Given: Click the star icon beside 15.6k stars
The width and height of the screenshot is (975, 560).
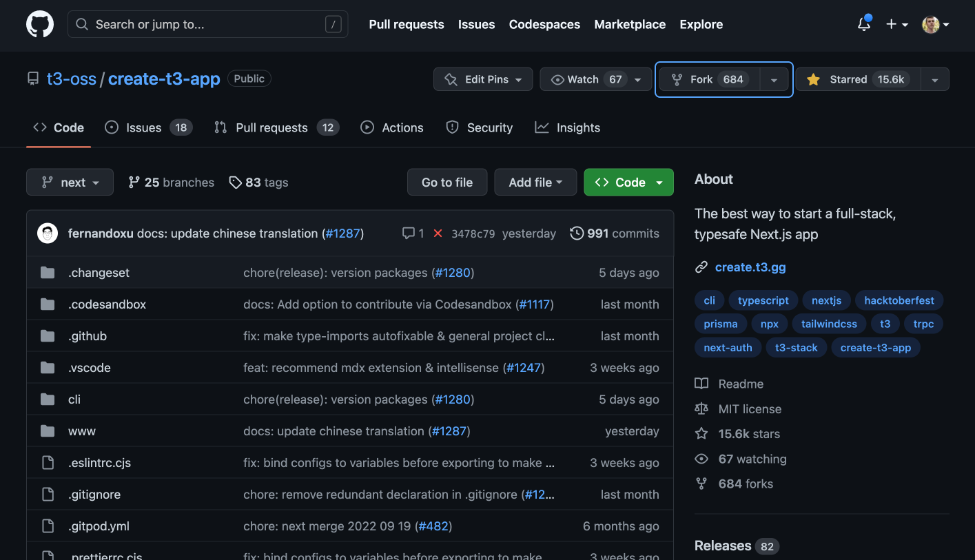Looking at the screenshot, I should click(x=701, y=434).
